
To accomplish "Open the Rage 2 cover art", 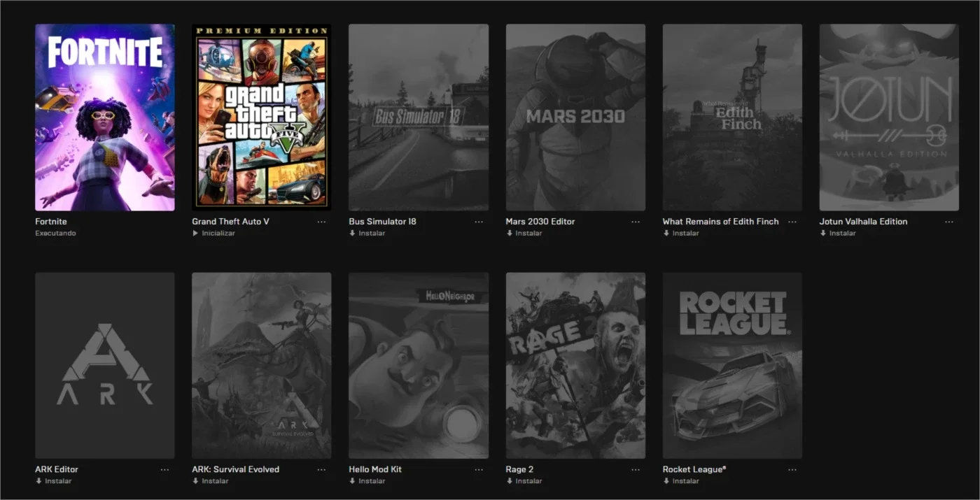I will click(575, 366).
